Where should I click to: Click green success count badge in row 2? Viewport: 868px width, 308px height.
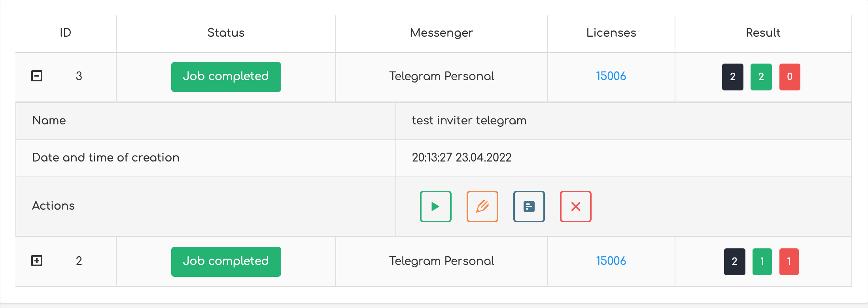(762, 261)
